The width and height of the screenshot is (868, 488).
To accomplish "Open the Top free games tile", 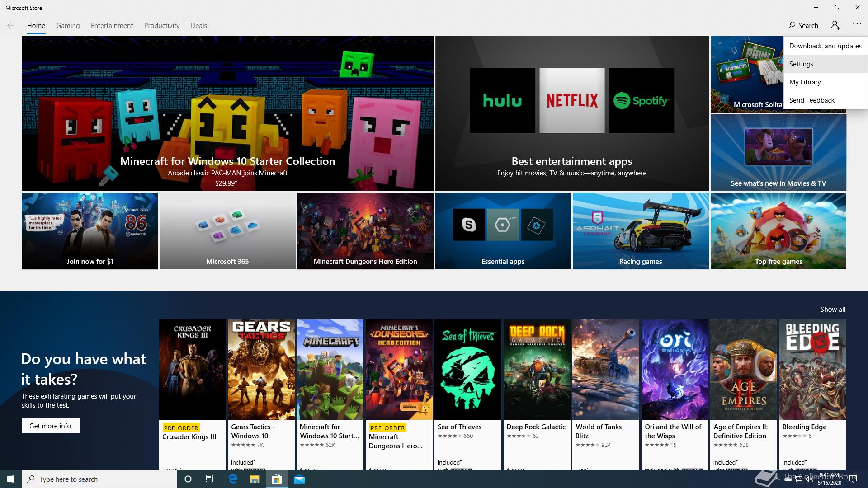I will [778, 231].
